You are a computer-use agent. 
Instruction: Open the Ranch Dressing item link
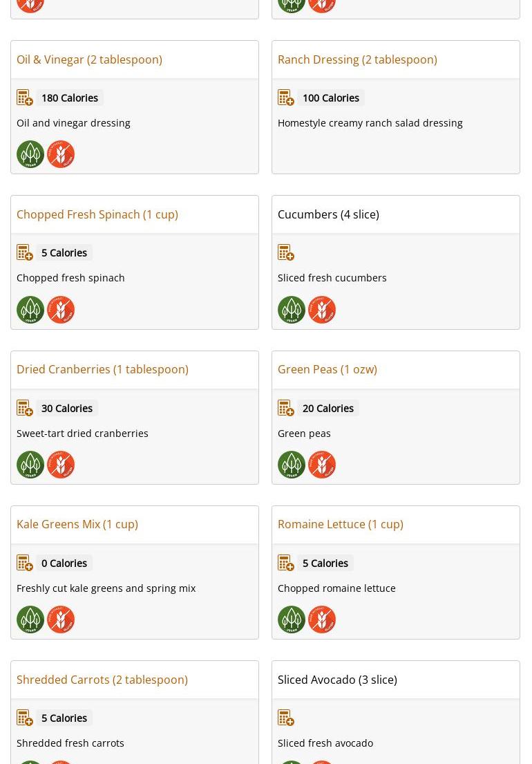pyautogui.click(x=357, y=59)
